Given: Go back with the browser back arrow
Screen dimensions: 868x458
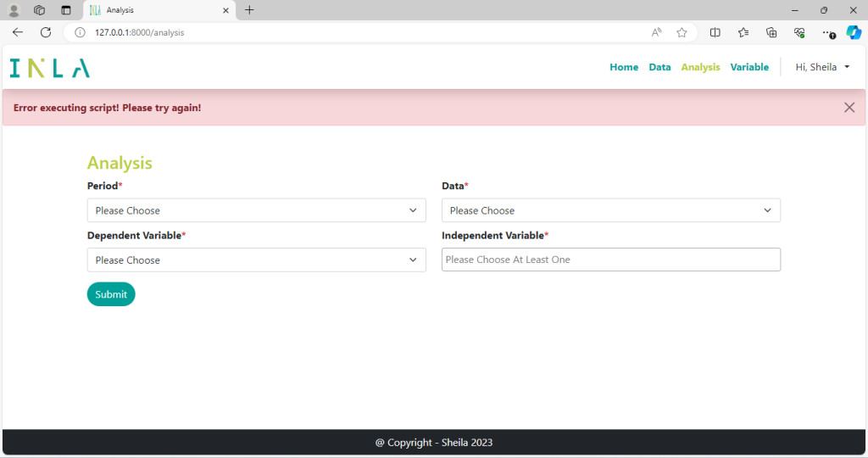Looking at the screenshot, I should click(x=18, y=32).
